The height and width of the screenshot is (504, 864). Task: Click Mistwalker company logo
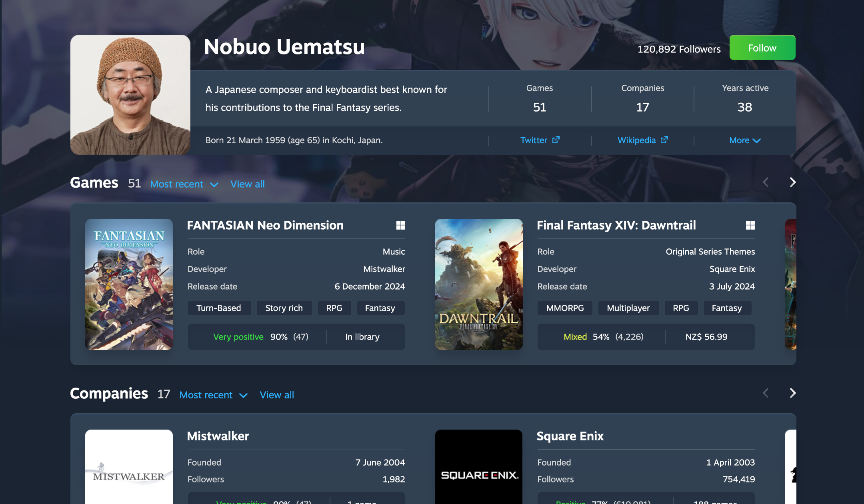pos(129,467)
